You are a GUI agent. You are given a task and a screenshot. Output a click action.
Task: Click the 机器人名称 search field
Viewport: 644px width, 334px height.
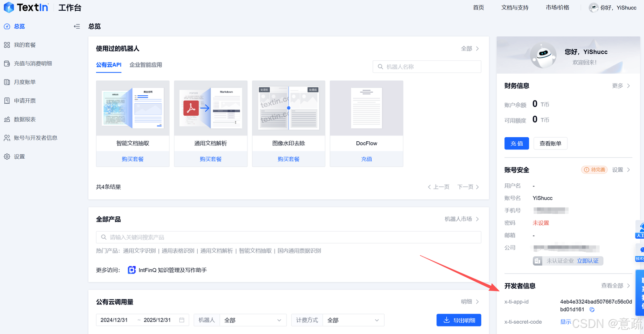click(427, 67)
